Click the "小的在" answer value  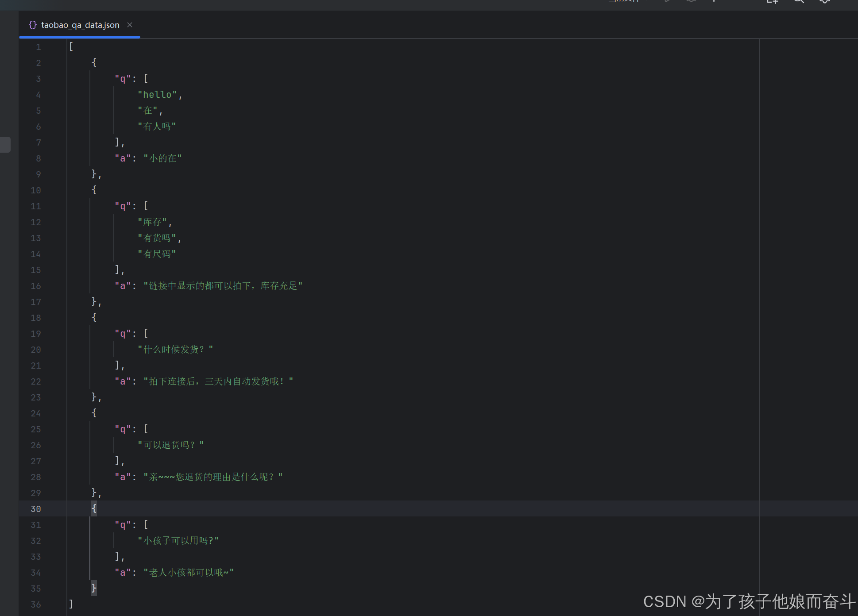[x=162, y=158]
